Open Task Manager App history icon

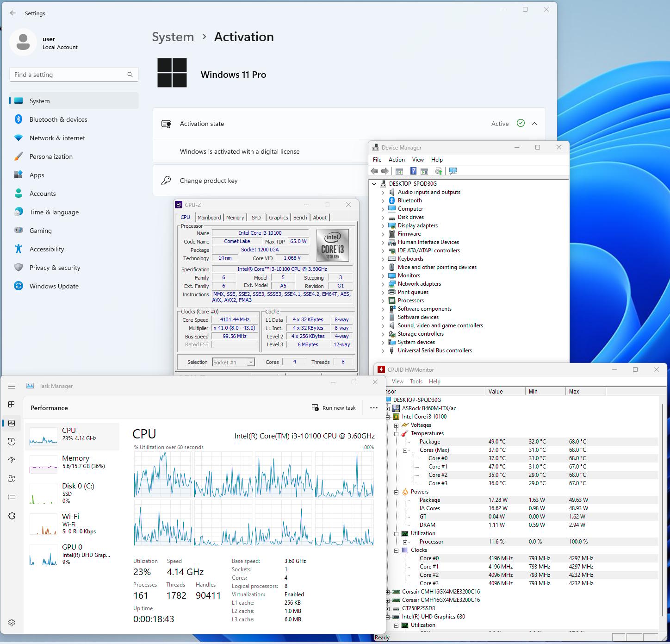click(x=12, y=442)
